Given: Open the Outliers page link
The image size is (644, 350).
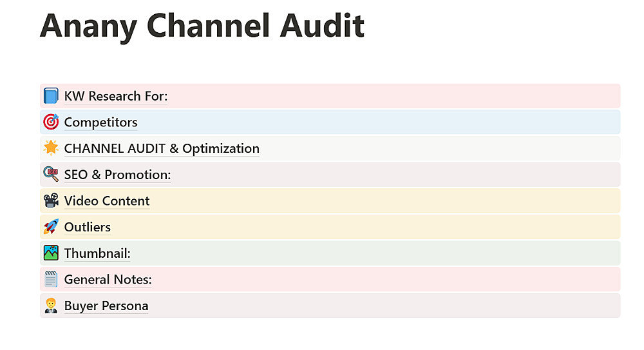Looking at the screenshot, I should [88, 227].
